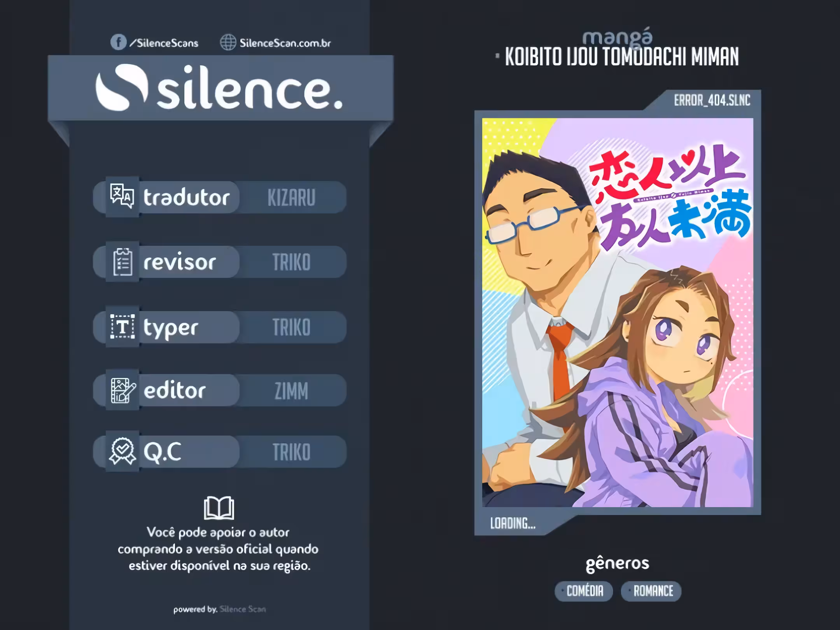Click the badge checkmark icon next to Q.C

(x=122, y=451)
